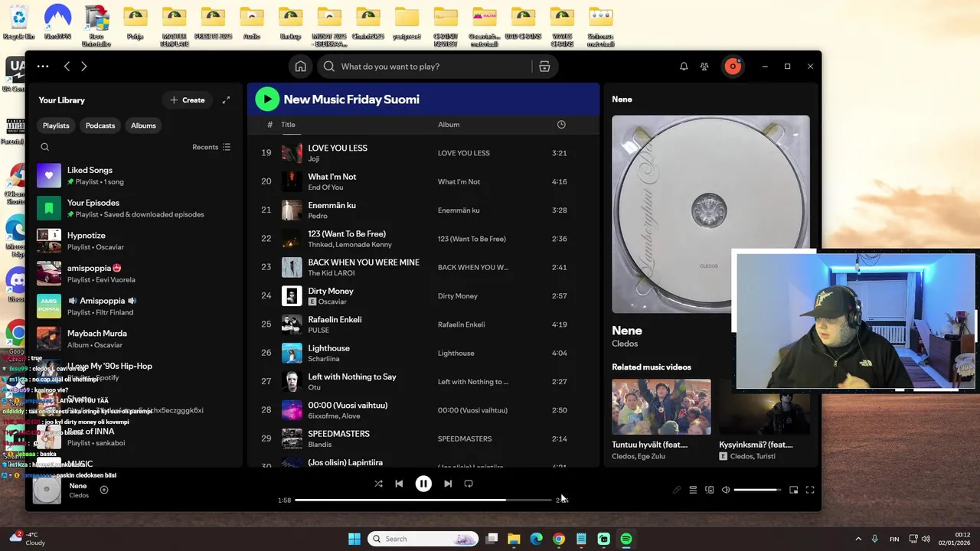Filter library by Podcasts

100,126
